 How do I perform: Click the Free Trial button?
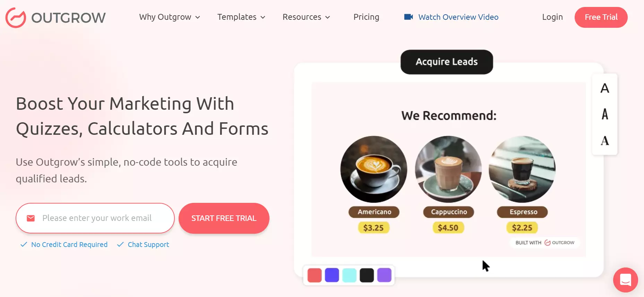click(x=601, y=17)
